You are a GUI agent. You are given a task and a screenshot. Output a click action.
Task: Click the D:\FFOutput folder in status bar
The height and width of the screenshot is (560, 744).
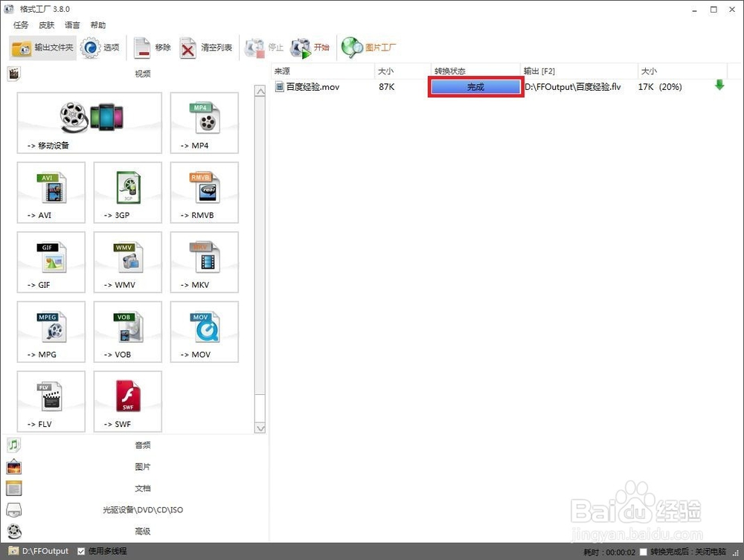point(39,551)
